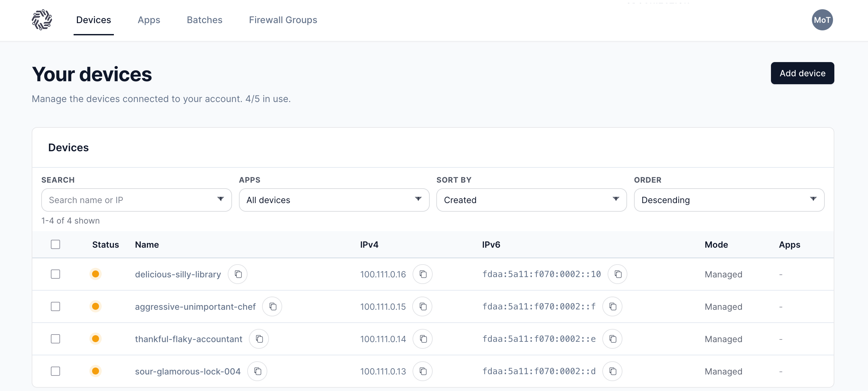This screenshot has height=391, width=868.
Task: Copy the name sour-glamorous-lock-004
Action: coord(257,371)
